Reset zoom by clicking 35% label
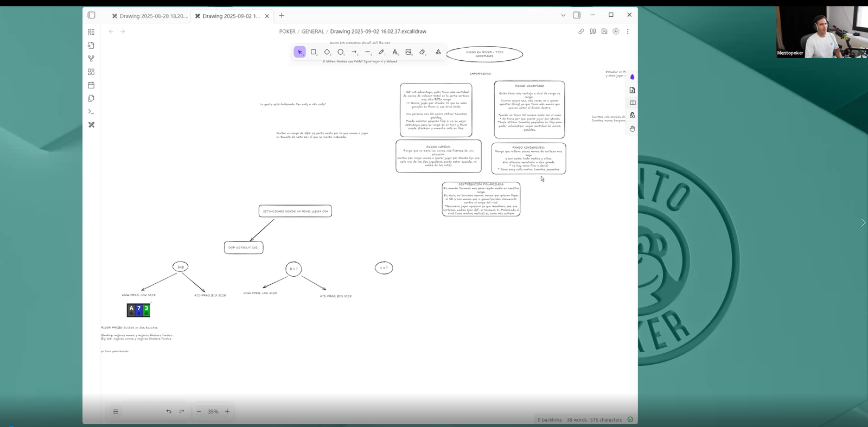The image size is (868, 427). [x=213, y=411]
